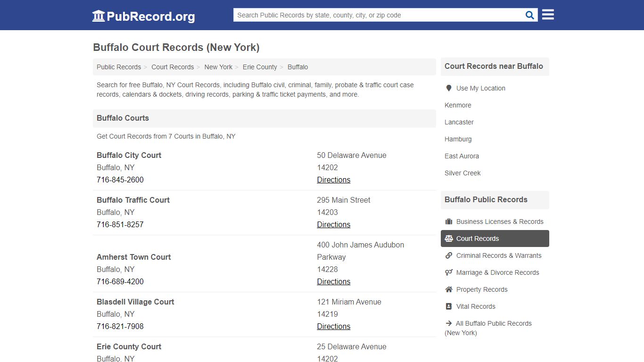
Task: Open the Buffalo Traffic Court listing
Action: [133, 200]
